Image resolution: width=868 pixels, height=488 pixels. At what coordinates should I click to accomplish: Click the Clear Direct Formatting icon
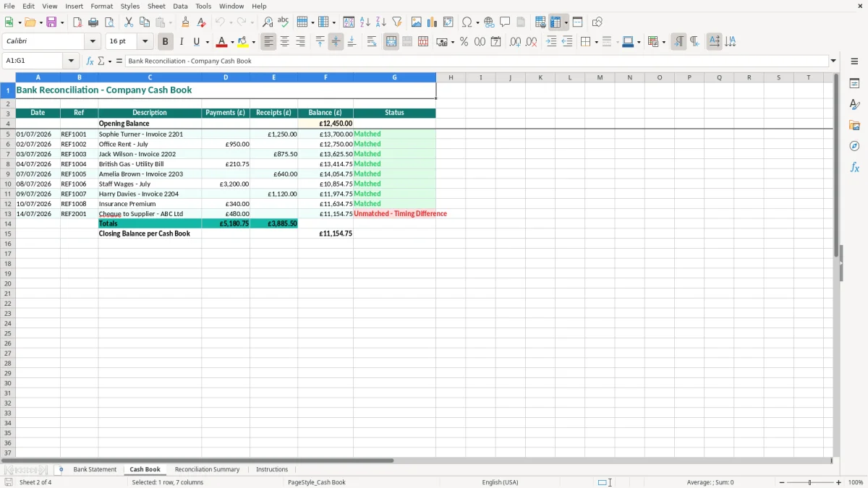point(202,22)
